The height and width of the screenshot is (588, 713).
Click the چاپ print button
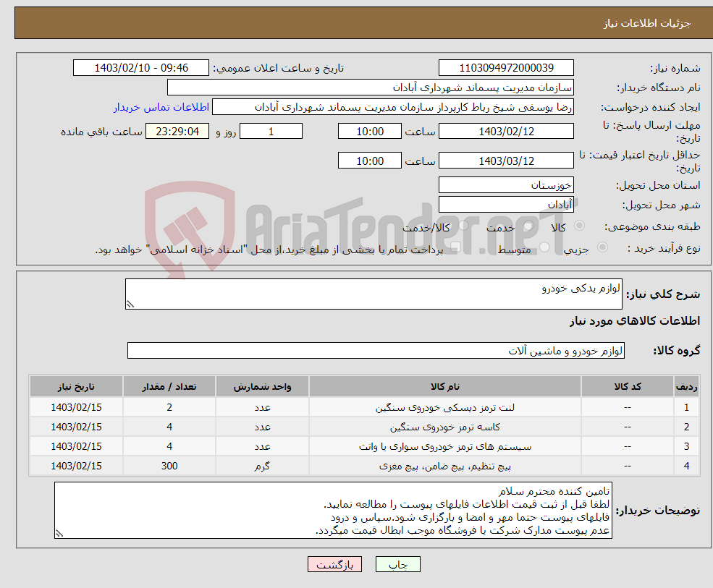(x=398, y=564)
